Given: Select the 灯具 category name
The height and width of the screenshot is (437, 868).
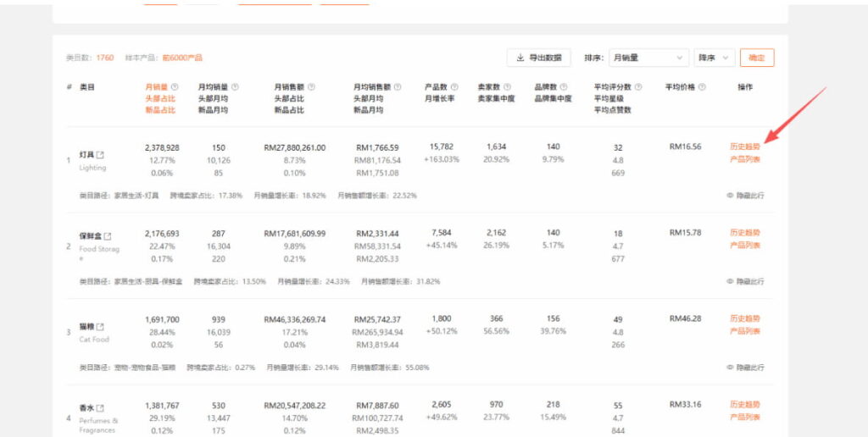Looking at the screenshot, I should coord(86,155).
